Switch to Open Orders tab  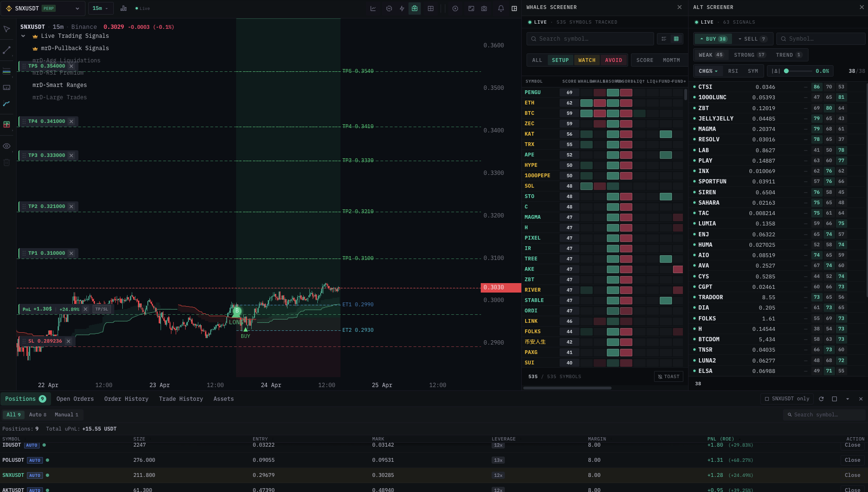tap(75, 399)
